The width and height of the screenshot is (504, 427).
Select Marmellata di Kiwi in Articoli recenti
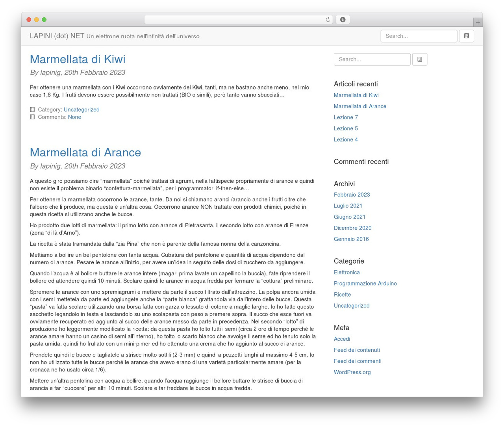[356, 95]
